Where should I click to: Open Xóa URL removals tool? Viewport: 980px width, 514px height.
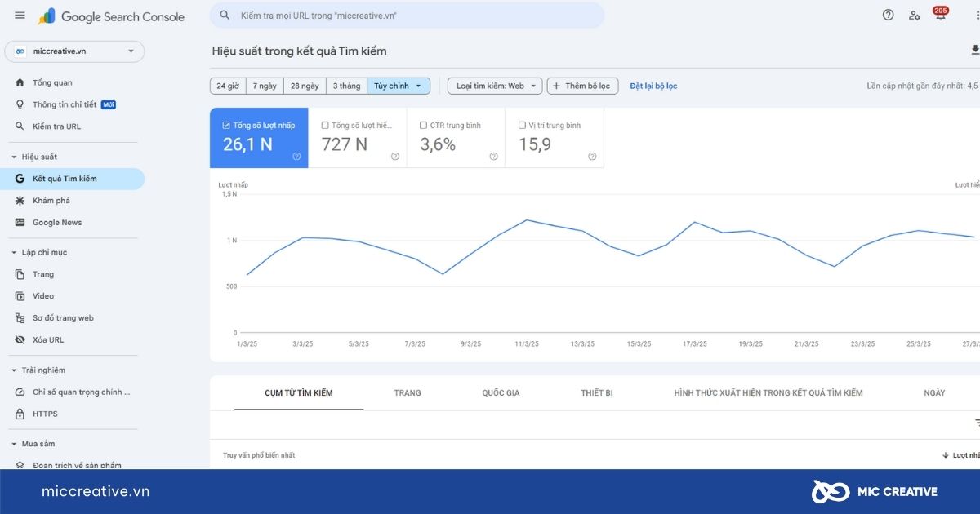tap(48, 340)
